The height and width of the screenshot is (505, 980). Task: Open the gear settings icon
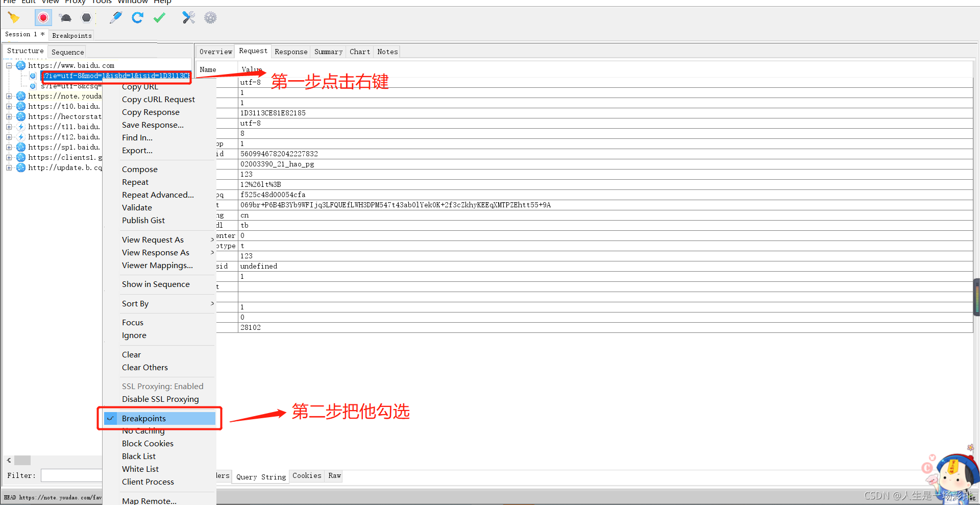coord(210,18)
